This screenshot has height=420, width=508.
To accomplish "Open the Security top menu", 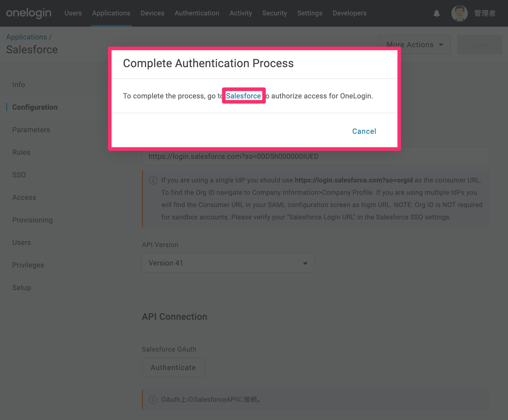I will pyautogui.click(x=275, y=13).
